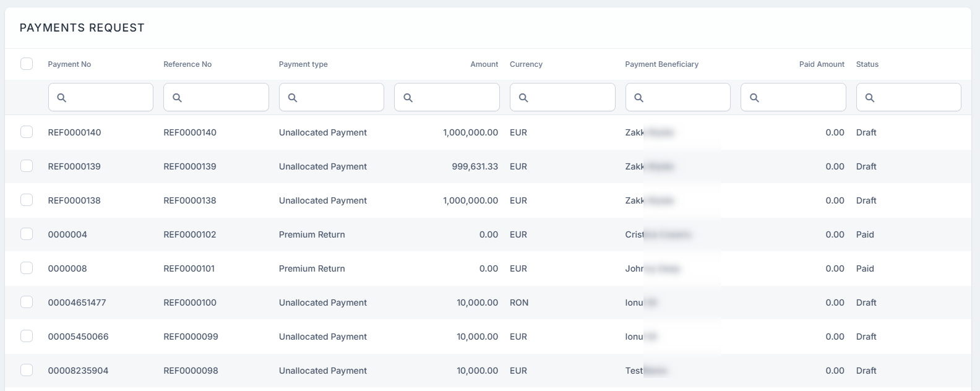Toggle the select-all checkbox in table header
Screen dimensions: 980x391
27,64
